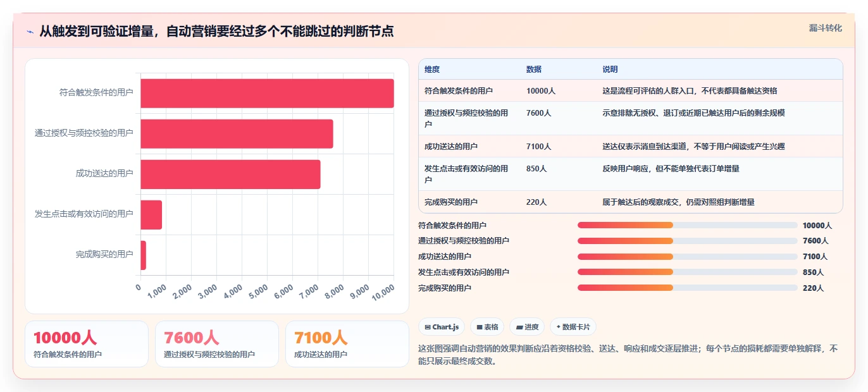Click table cell 7600人
868x392 pixels.
tap(538, 113)
